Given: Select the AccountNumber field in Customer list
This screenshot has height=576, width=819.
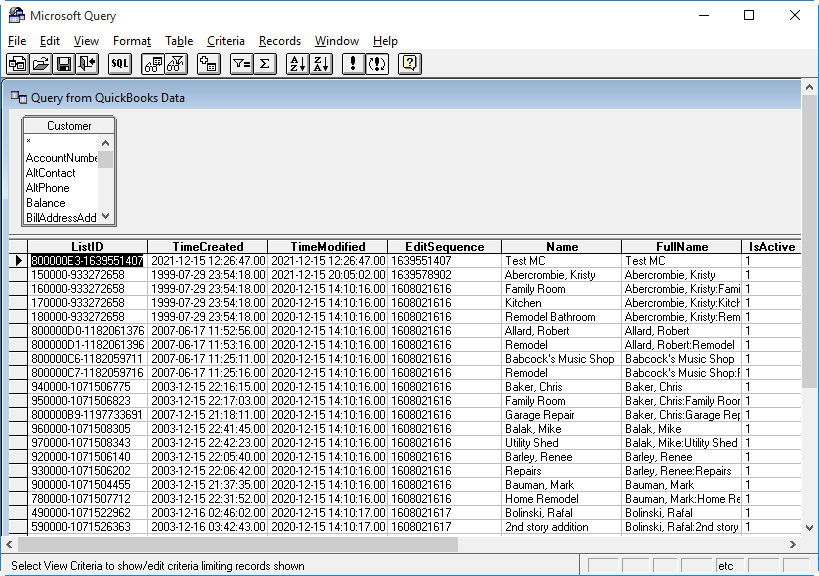Looking at the screenshot, I should tap(61, 158).
